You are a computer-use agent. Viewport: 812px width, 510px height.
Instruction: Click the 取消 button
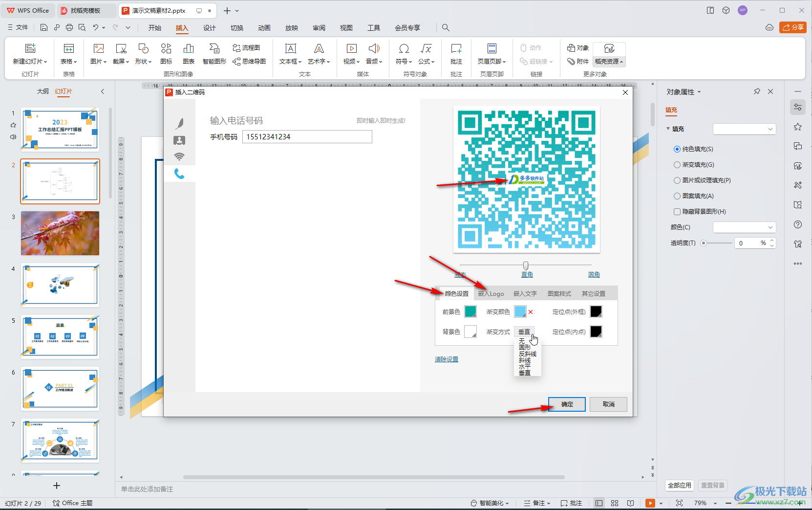click(x=608, y=404)
